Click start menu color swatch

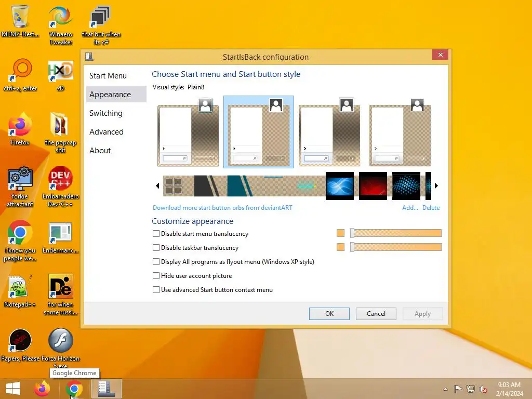pyautogui.click(x=340, y=233)
